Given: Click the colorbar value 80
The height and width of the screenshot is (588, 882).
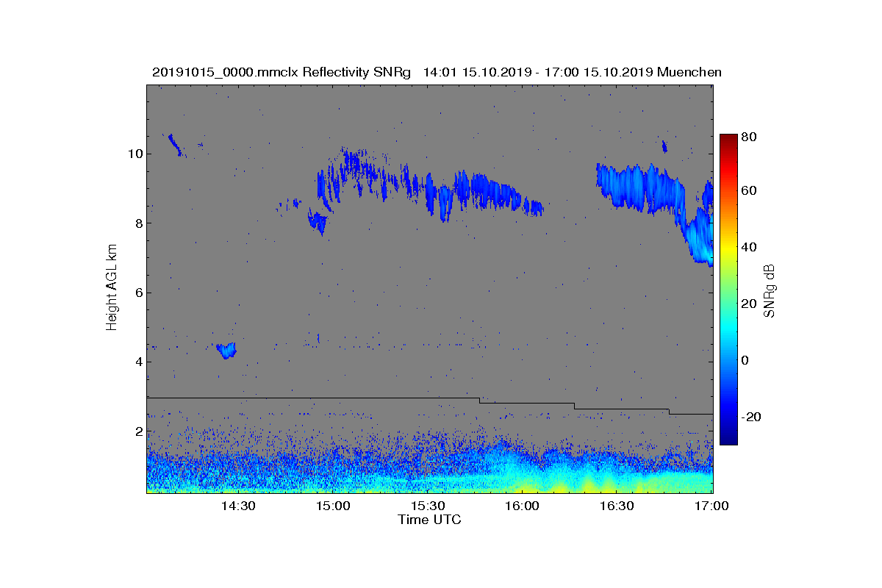Looking at the screenshot, I should pyautogui.click(x=750, y=137).
